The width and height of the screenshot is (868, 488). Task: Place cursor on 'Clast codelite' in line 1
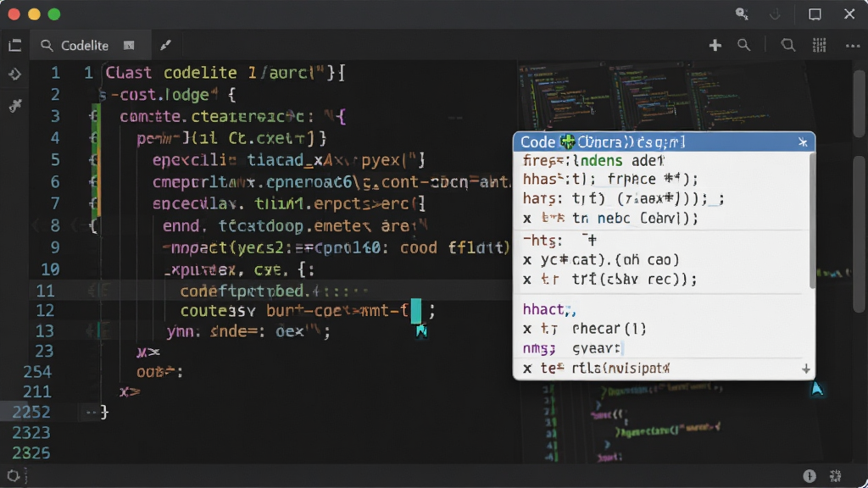tap(171, 73)
